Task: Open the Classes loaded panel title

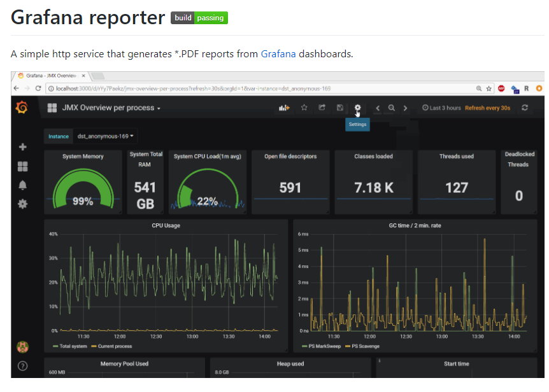Action: coord(373,157)
